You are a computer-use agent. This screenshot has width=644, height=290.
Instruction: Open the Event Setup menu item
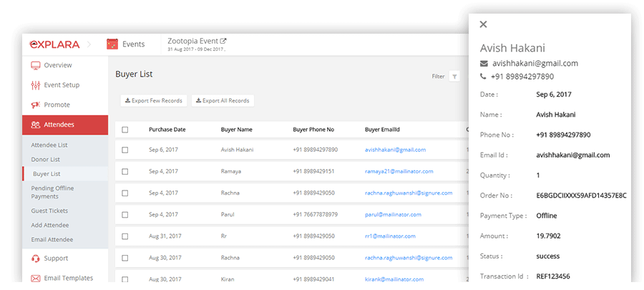(x=65, y=85)
